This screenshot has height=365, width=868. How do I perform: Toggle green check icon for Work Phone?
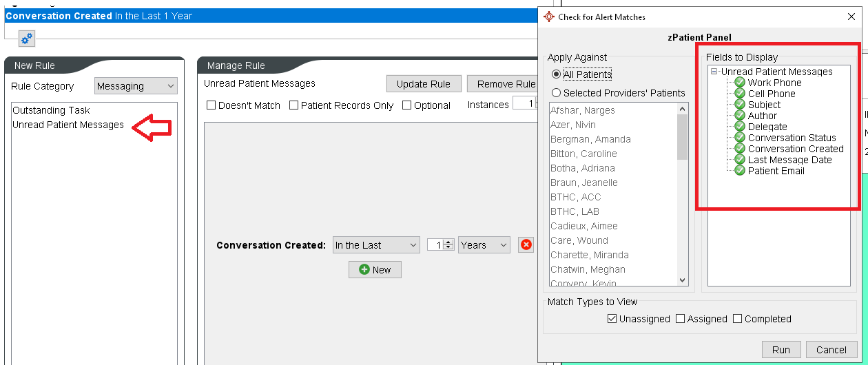point(740,83)
